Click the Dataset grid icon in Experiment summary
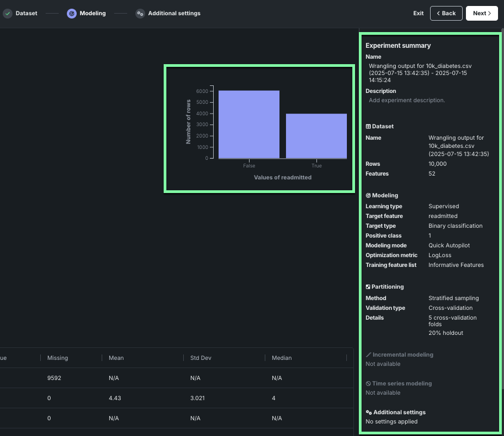 click(x=368, y=126)
